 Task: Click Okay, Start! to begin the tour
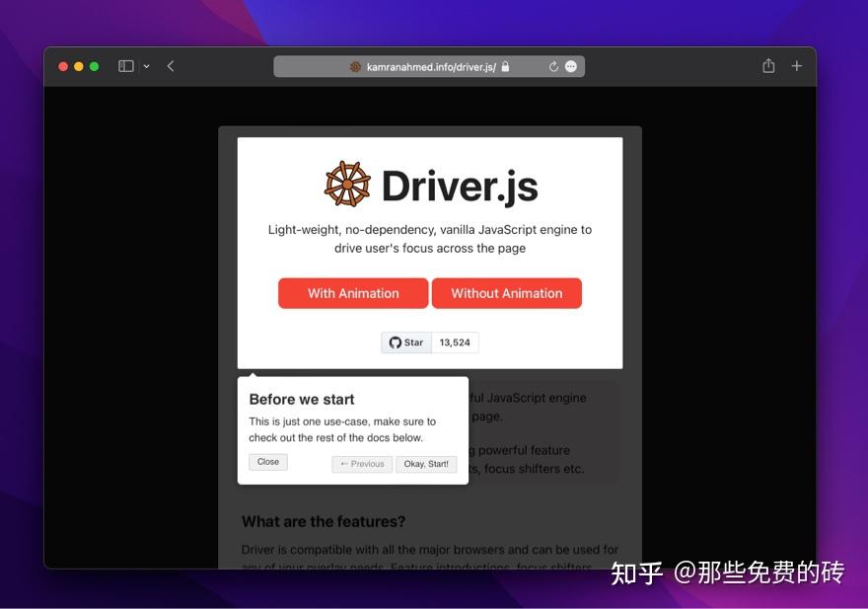[426, 463]
